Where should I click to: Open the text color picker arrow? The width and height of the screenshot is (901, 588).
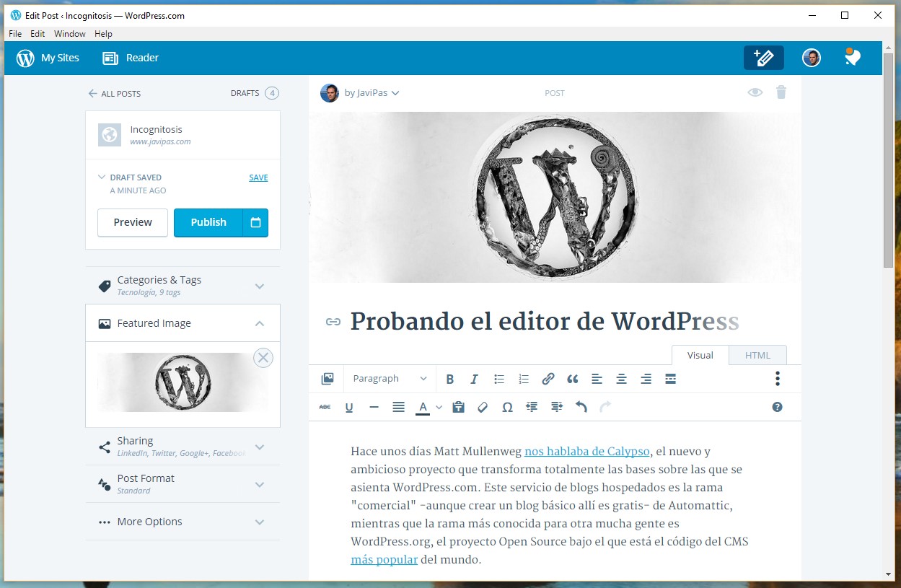[439, 408]
